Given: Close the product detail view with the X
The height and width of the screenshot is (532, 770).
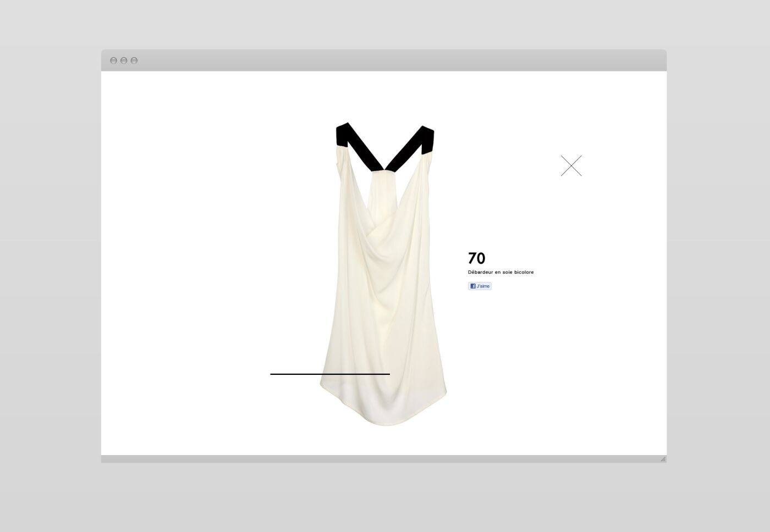Looking at the screenshot, I should (x=571, y=165).
